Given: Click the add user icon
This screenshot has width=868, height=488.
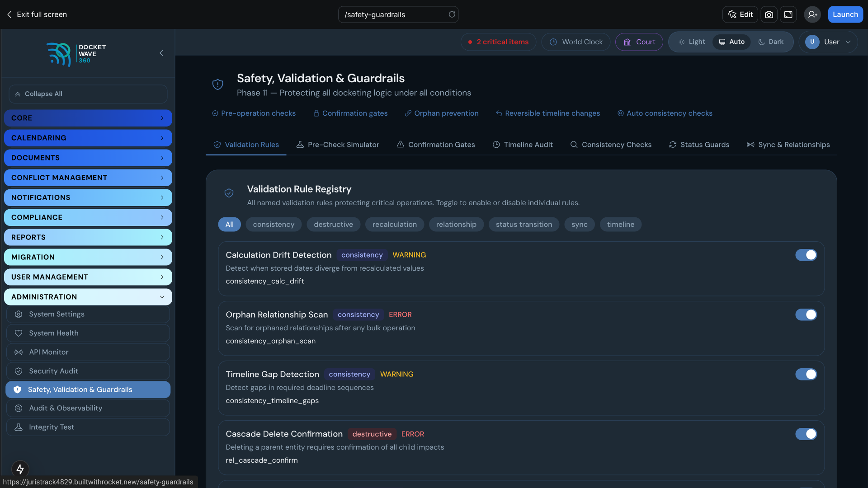Looking at the screenshot, I should point(812,14).
